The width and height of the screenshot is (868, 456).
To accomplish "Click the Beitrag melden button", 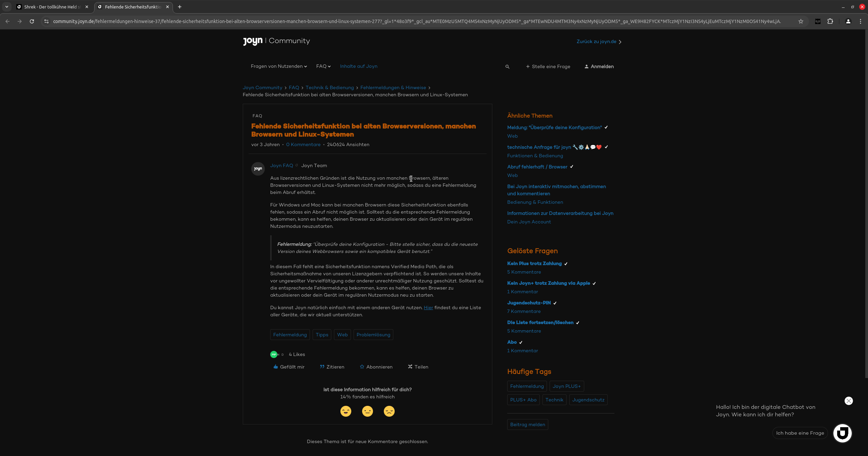I will point(527,424).
